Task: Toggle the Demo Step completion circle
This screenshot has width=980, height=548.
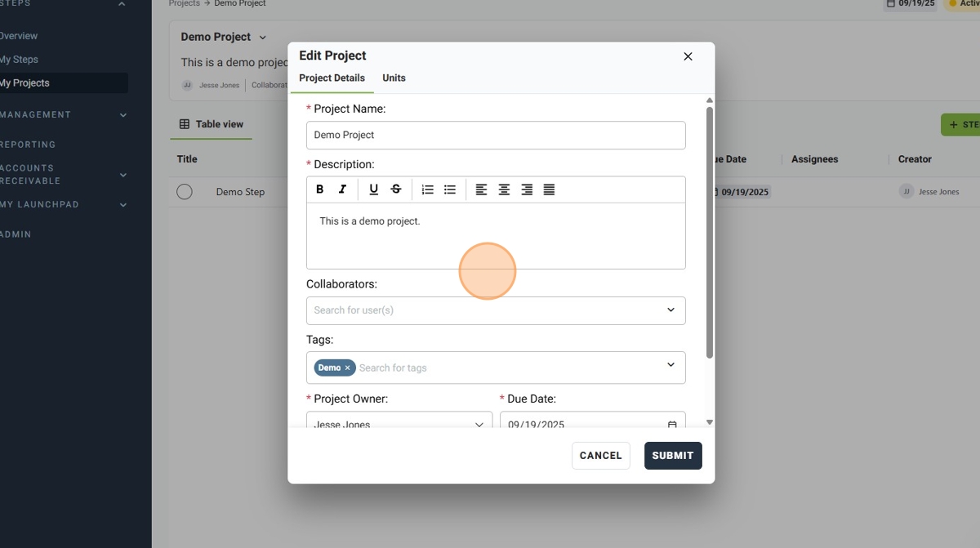Action: pyautogui.click(x=185, y=192)
